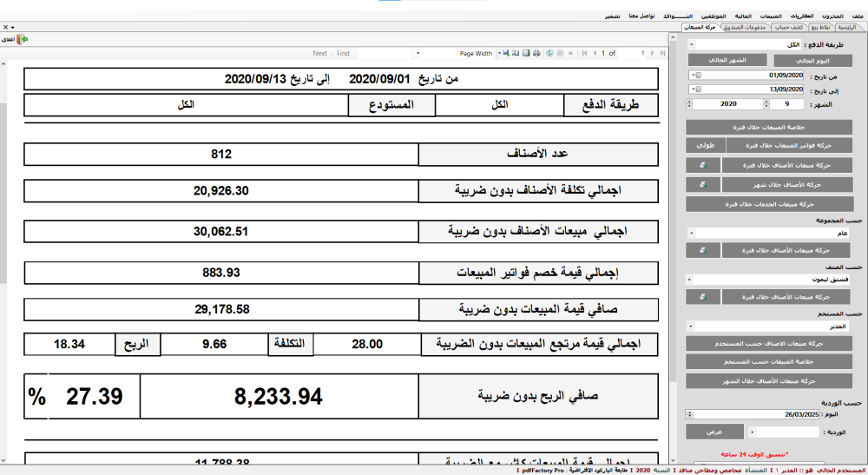Open the المشتريات menu

(x=803, y=16)
